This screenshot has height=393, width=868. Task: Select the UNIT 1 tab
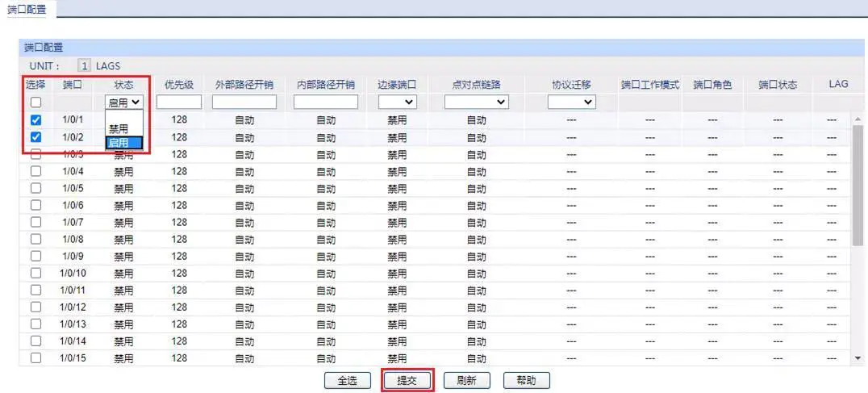84,65
